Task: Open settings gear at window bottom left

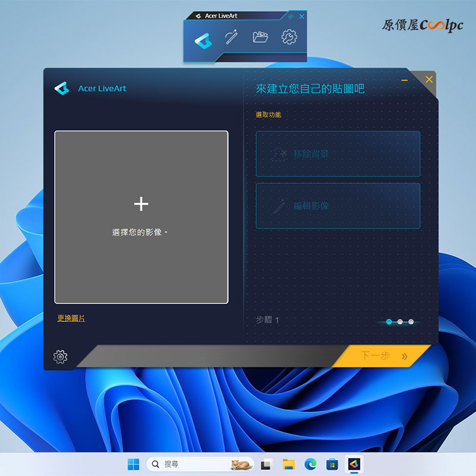Action: 61,356
